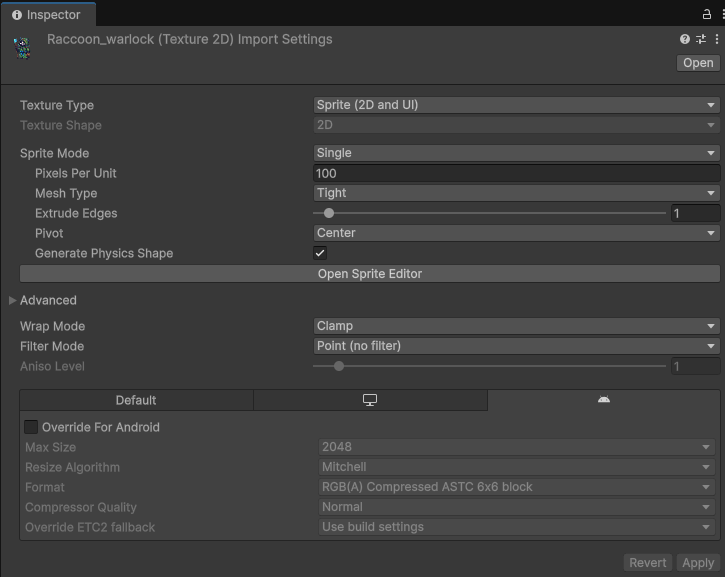Screen dimensions: 725x577
Task: Click the Filter Mode label
Action: [x=52, y=346]
